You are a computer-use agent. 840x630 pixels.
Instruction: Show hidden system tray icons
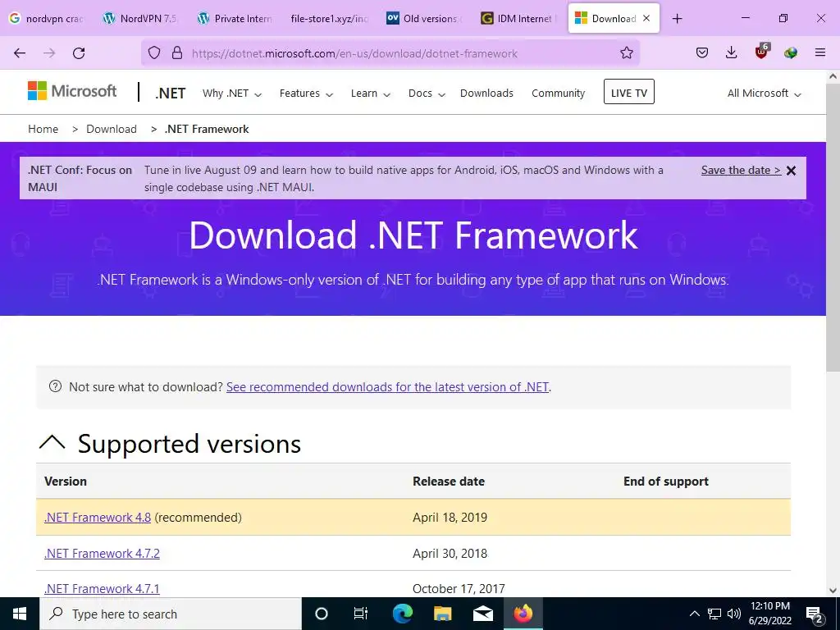pos(694,614)
